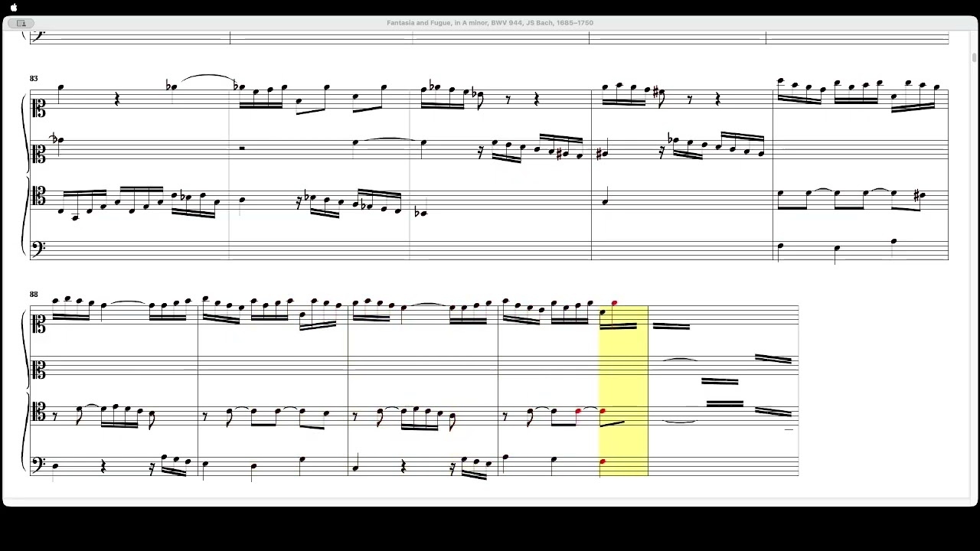The height and width of the screenshot is (551, 980).
Task: Click the vertical scrollbar thumb at right edge
Action: 974,58
